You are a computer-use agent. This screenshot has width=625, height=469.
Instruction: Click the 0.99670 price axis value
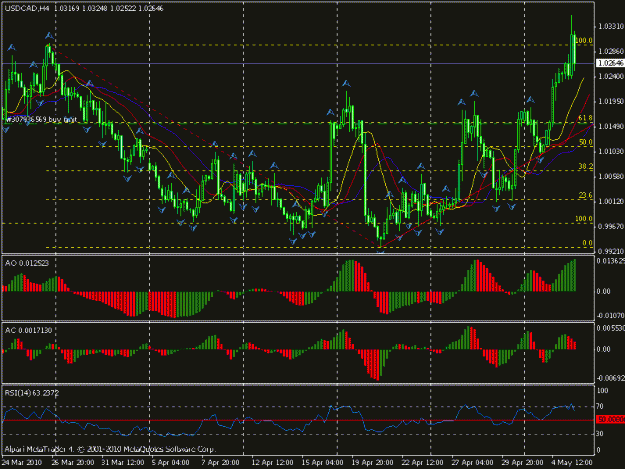[x=611, y=226]
